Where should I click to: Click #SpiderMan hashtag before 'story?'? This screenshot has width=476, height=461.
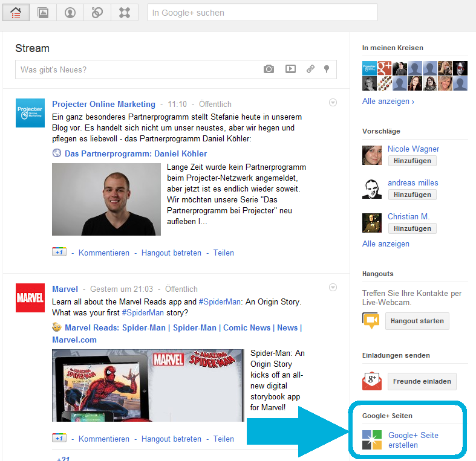pos(143,313)
